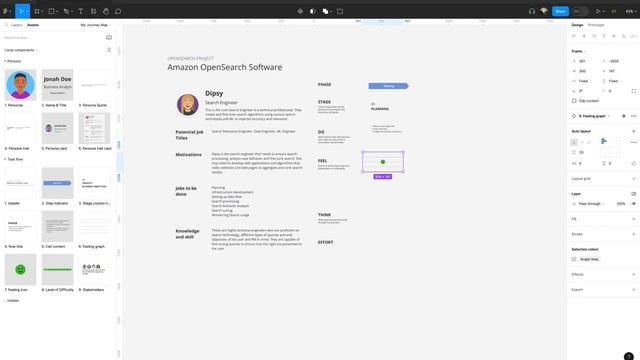Click the Graph lines selection color swatch
The height and width of the screenshot is (360, 640).
pyautogui.click(x=574, y=259)
